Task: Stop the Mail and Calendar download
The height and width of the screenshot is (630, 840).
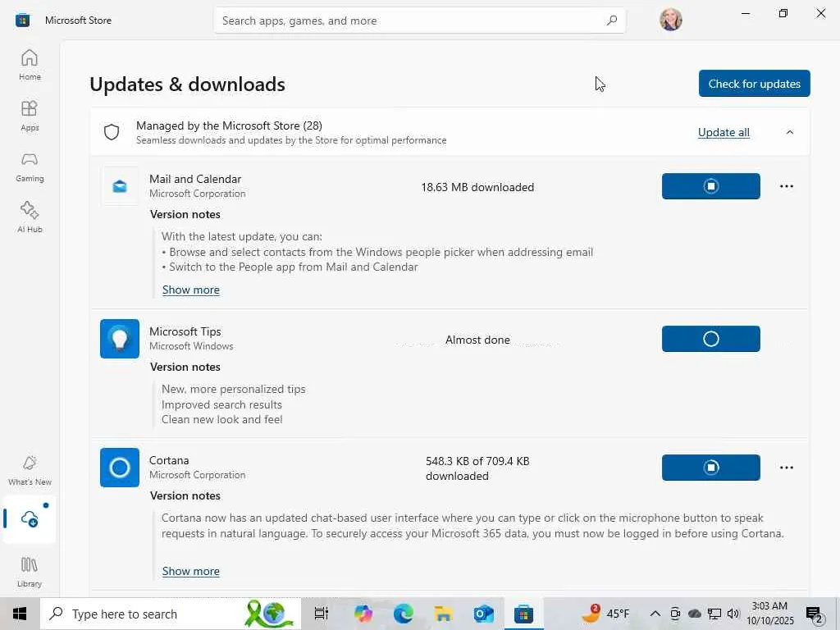Action: point(710,186)
